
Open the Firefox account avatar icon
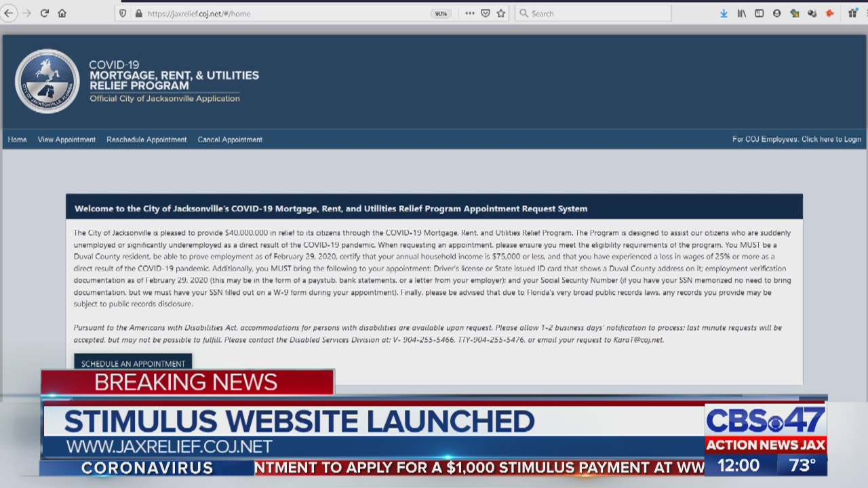777,14
